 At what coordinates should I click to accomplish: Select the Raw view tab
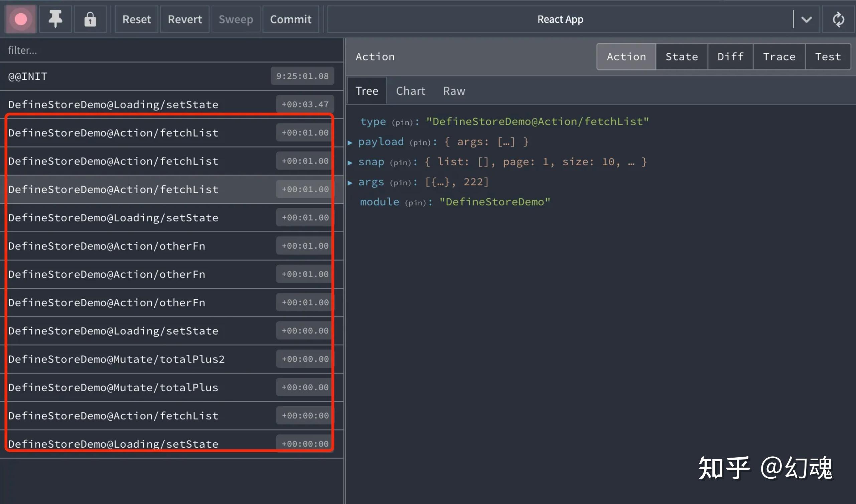point(453,91)
